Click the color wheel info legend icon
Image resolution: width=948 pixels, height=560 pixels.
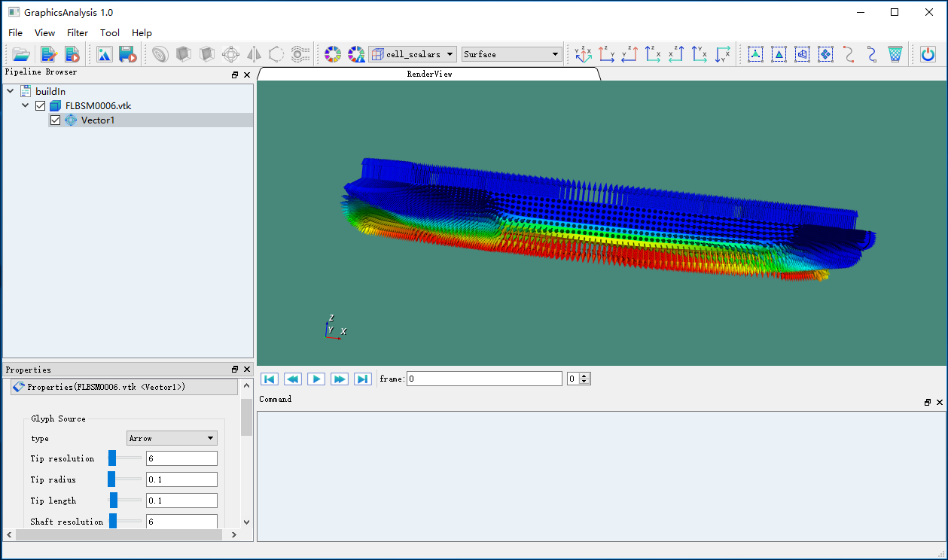coord(356,54)
